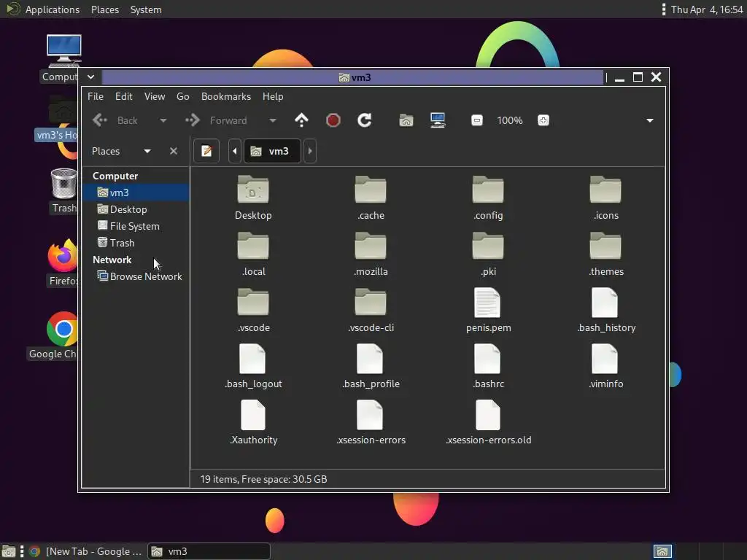Viewport: 747px width, 560px height.
Task: Open the Go menu
Action: 183,96
